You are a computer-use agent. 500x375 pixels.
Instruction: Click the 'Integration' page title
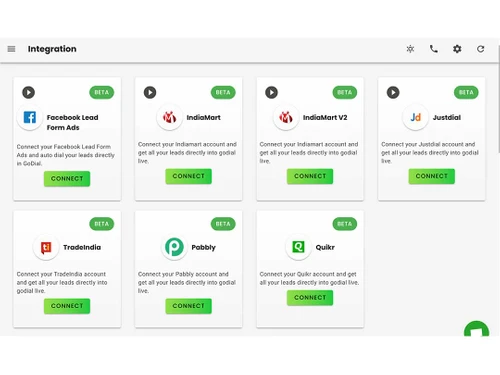52,49
